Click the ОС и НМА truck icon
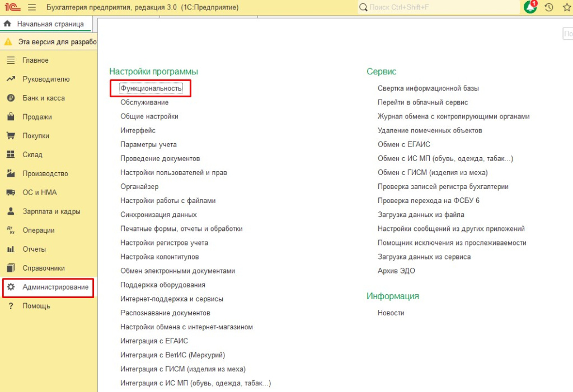The height and width of the screenshot is (392, 573). pos(11,192)
